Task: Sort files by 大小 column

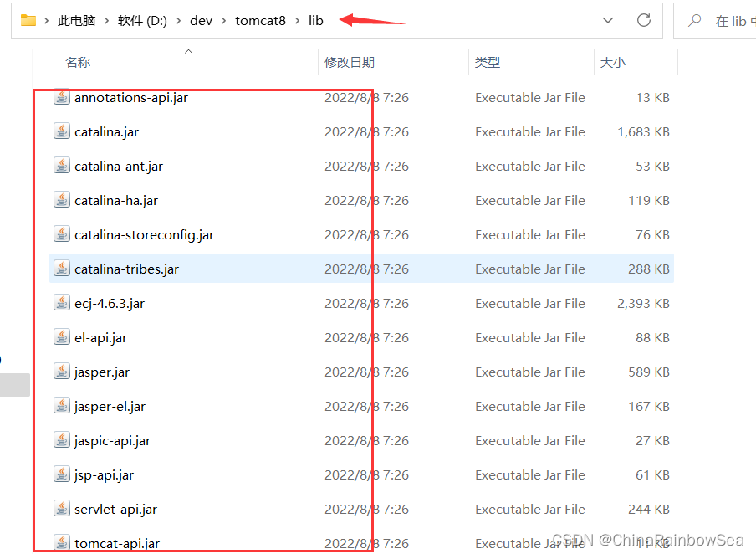Action: pos(612,62)
